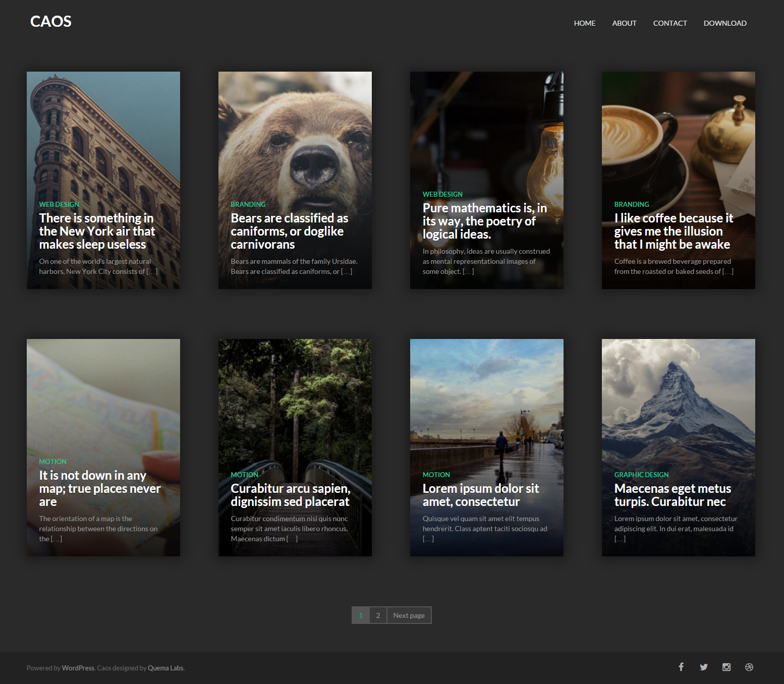Open the Twitter icon in footer
784x684 pixels.
pos(704,667)
